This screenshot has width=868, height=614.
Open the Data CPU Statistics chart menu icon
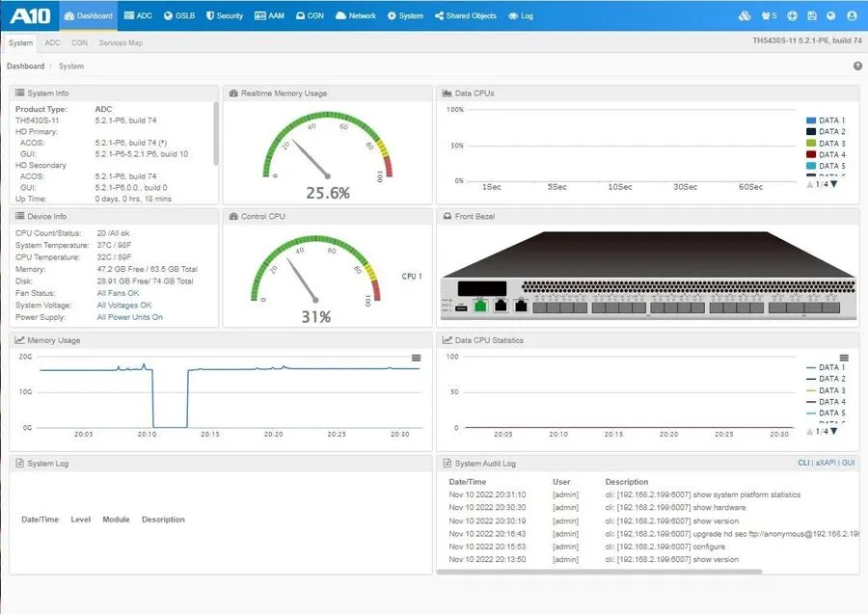pos(844,358)
